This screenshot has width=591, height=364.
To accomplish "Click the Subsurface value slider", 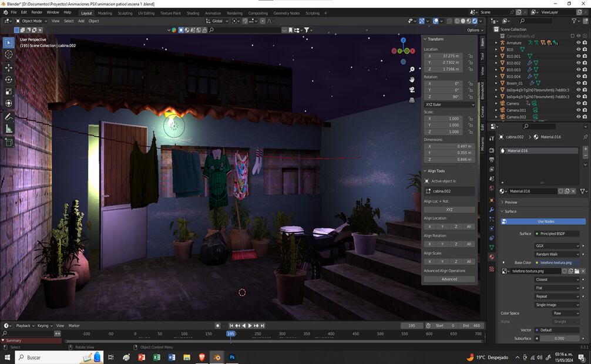I will tap(558, 338).
